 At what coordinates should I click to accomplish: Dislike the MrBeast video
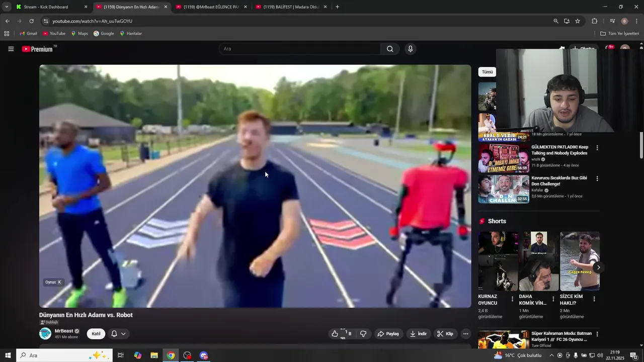tap(363, 334)
